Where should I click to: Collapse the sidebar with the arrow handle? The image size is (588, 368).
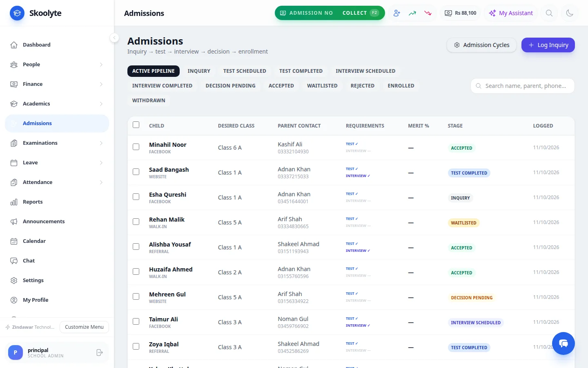tap(114, 38)
